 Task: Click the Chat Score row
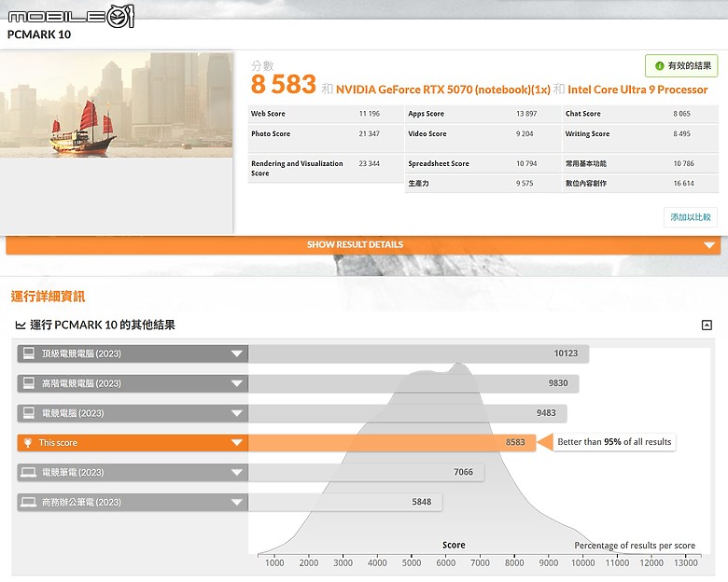pos(640,114)
